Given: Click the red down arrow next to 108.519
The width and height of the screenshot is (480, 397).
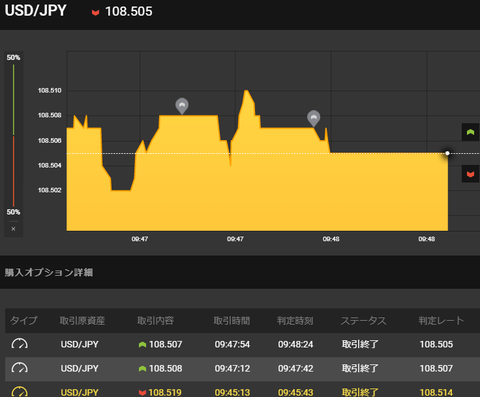Looking at the screenshot, I should coord(142,393).
